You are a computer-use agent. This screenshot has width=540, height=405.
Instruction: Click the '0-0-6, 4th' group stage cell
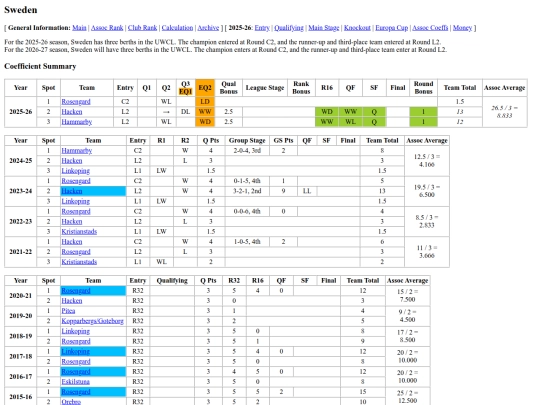coord(247,211)
